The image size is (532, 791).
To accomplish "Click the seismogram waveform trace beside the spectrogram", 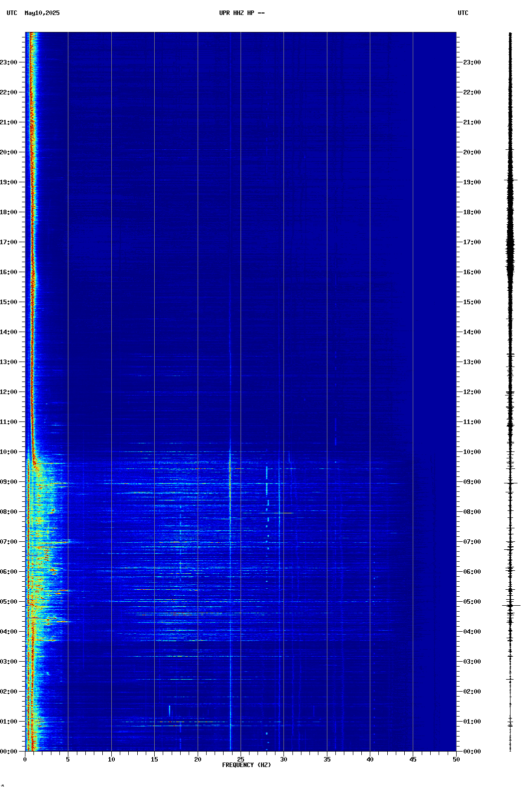I will (511, 392).
